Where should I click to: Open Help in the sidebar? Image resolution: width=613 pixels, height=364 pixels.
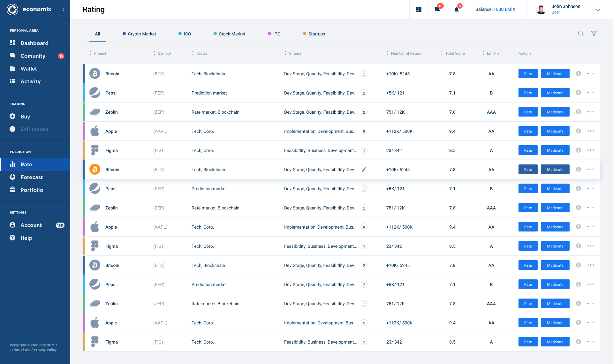pyautogui.click(x=35, y=238)
